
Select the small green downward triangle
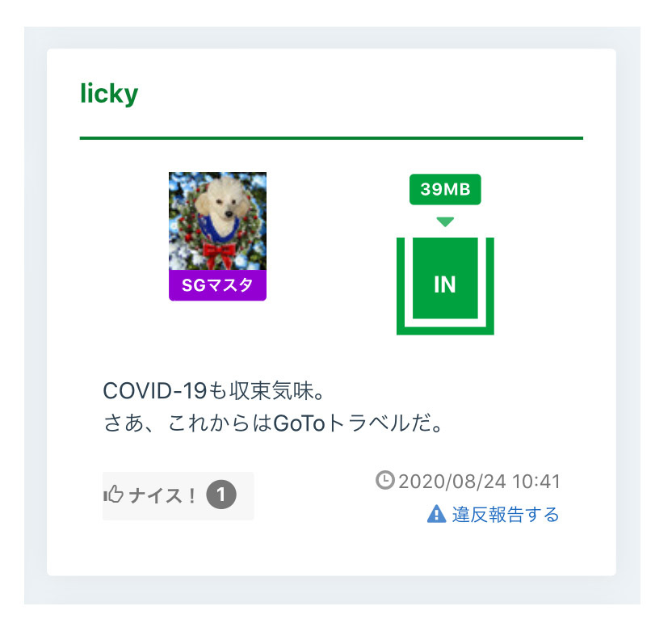tap(445, 221)
